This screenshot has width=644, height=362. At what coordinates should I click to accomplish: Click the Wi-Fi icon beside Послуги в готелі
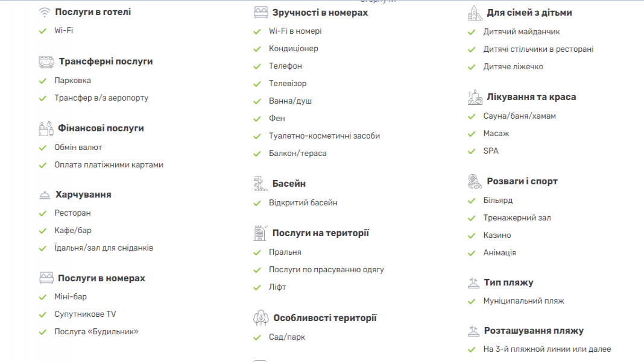[45, 12]
